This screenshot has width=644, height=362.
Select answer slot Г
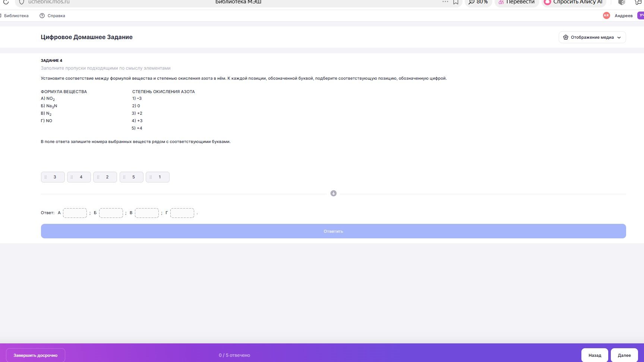point(182,213)
